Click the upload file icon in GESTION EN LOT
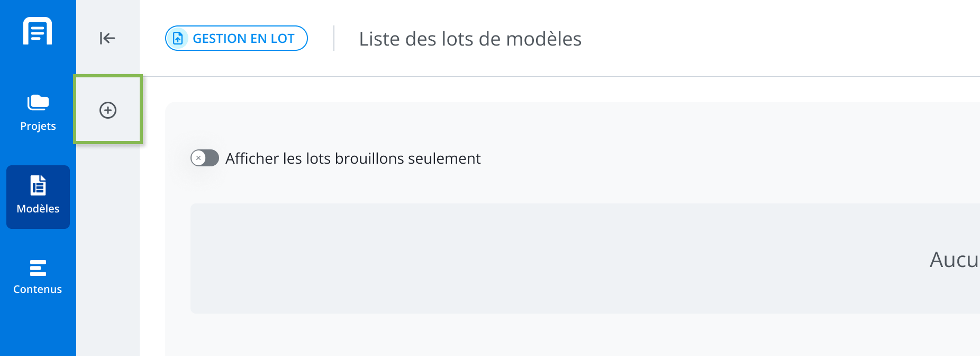The height and width of the screenshot is (356, 980). pos(178,38)
